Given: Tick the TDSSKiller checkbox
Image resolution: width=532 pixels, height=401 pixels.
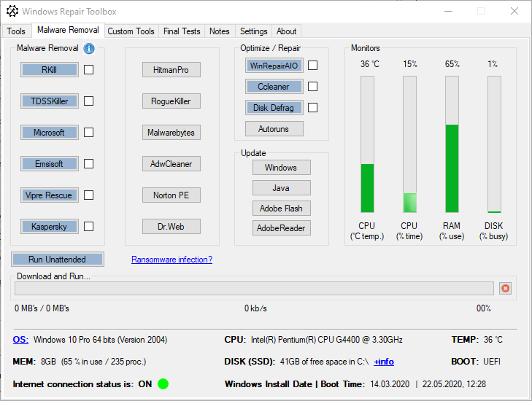Looking at the screenshot, I should coord(88,101).
